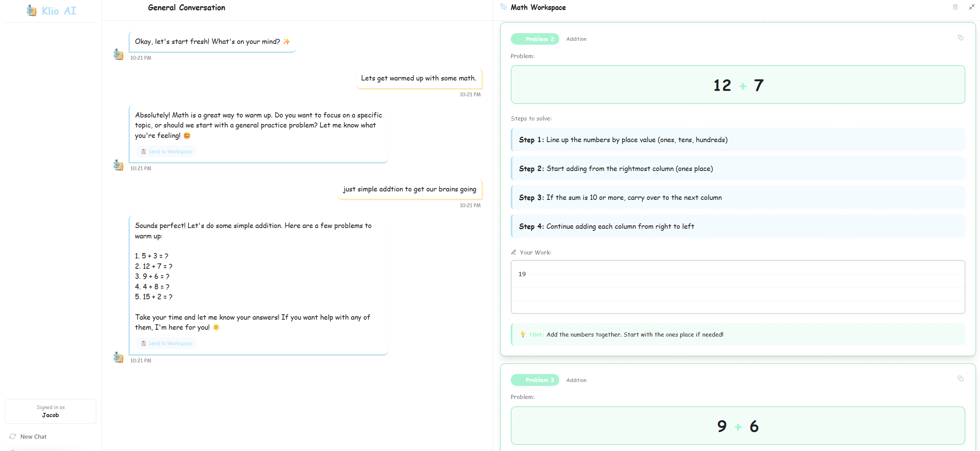Click the Math Workspace title
980x451 pixels.
point(538,7)
